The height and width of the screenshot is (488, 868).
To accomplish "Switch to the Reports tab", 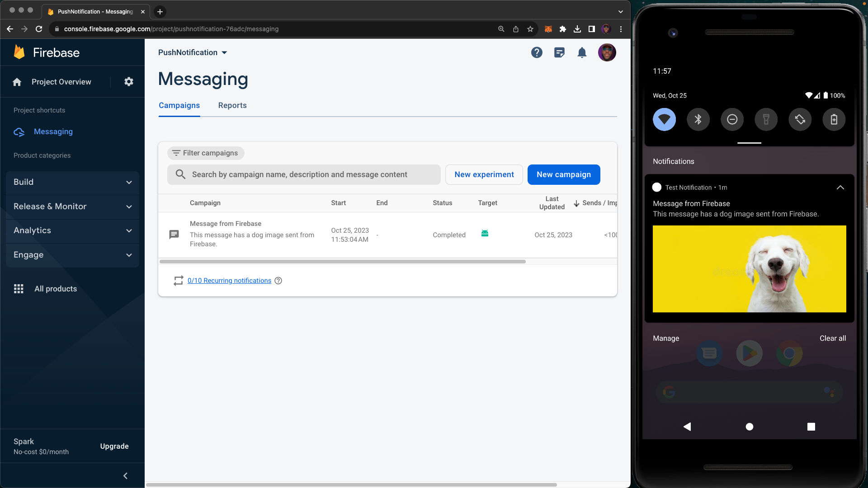I will coord(232,105).
